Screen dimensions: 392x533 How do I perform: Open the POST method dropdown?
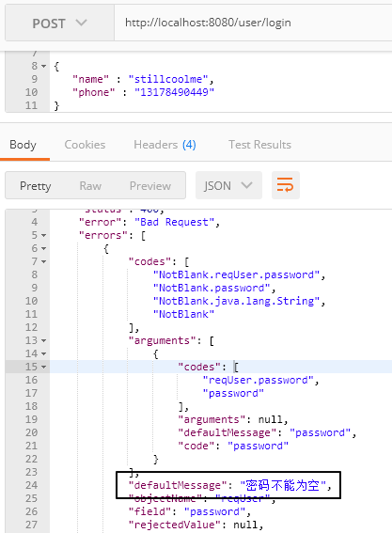tap(59, 24)
